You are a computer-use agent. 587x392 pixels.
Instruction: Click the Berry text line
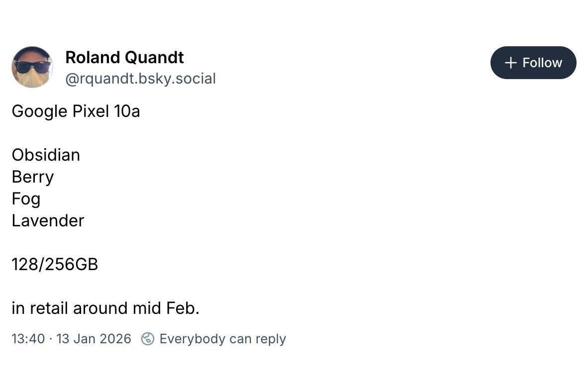(32, 177)
